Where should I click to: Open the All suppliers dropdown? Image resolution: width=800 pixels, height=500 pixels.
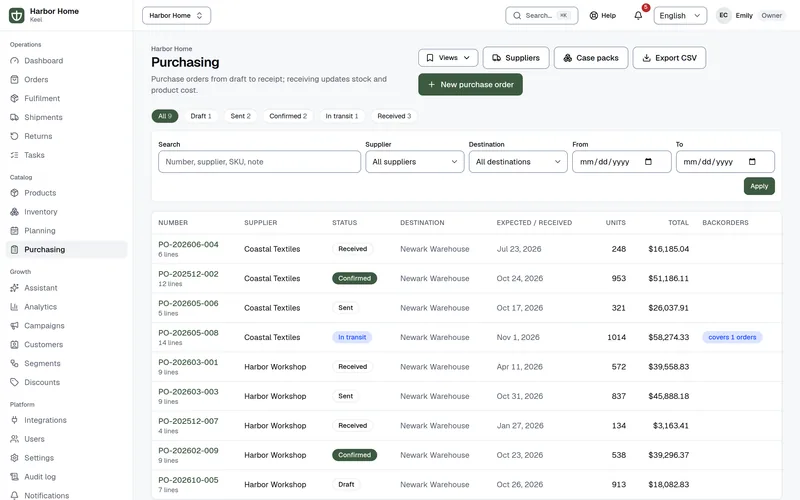pos(414,162)
